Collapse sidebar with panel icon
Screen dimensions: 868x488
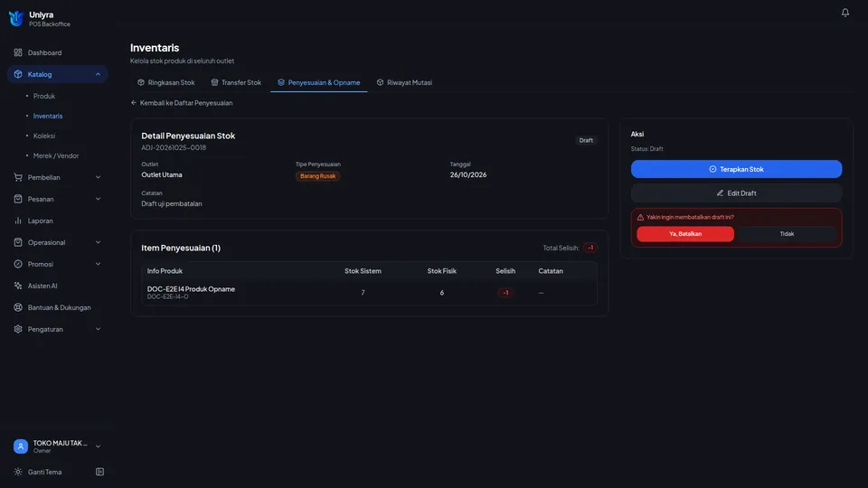(x=99, y=472)
